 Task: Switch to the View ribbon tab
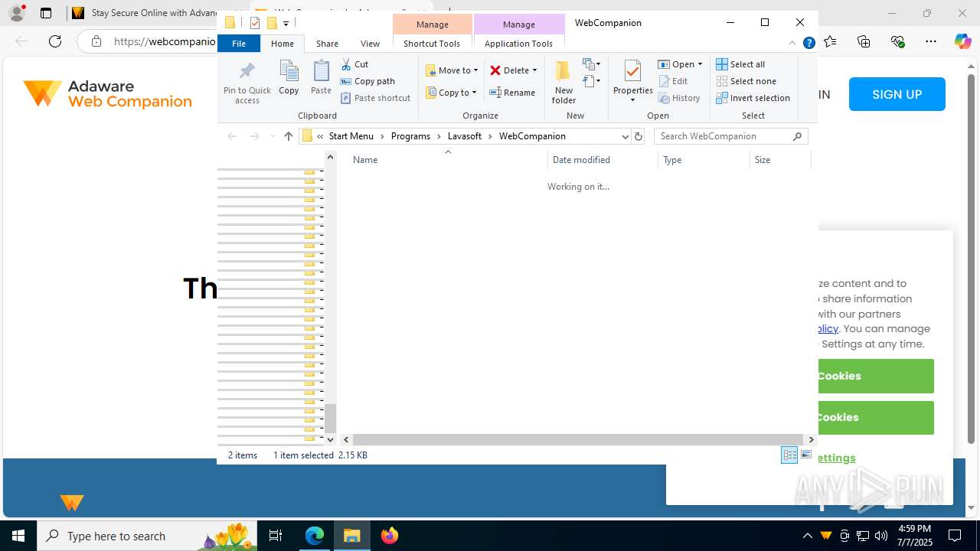(x=370, y=44)
